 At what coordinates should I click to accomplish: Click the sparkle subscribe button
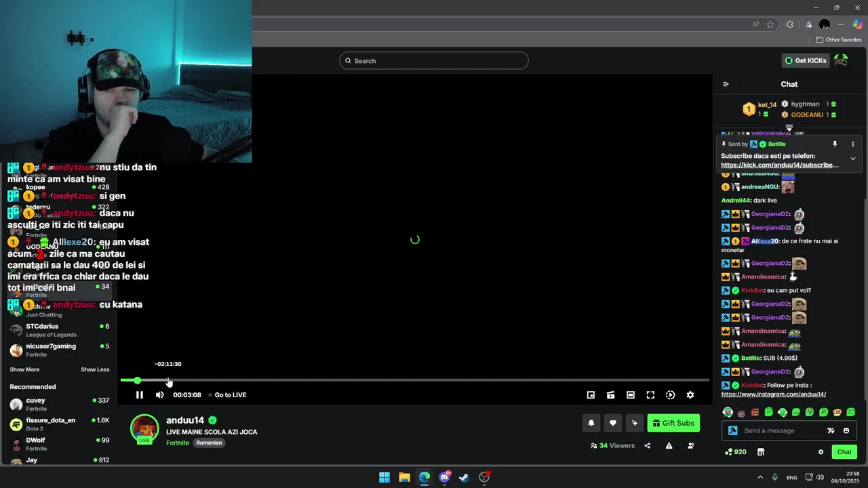635,423
